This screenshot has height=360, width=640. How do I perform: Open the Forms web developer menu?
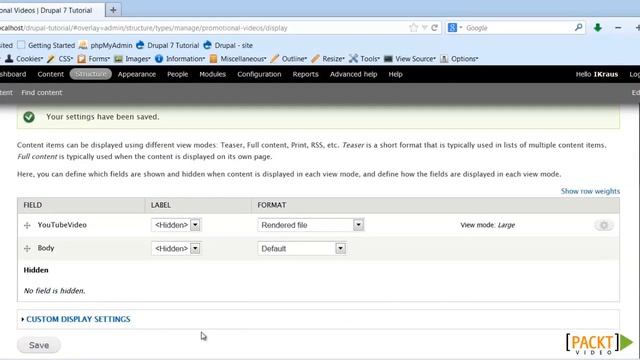[93, 59]
